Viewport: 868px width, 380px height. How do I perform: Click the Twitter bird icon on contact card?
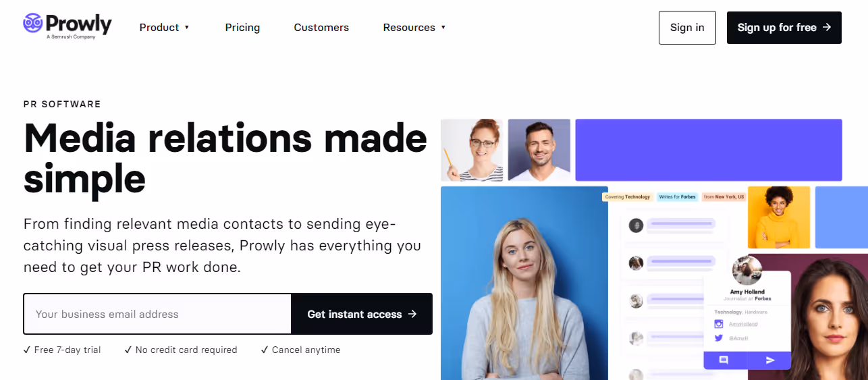(x=719, y=338)
